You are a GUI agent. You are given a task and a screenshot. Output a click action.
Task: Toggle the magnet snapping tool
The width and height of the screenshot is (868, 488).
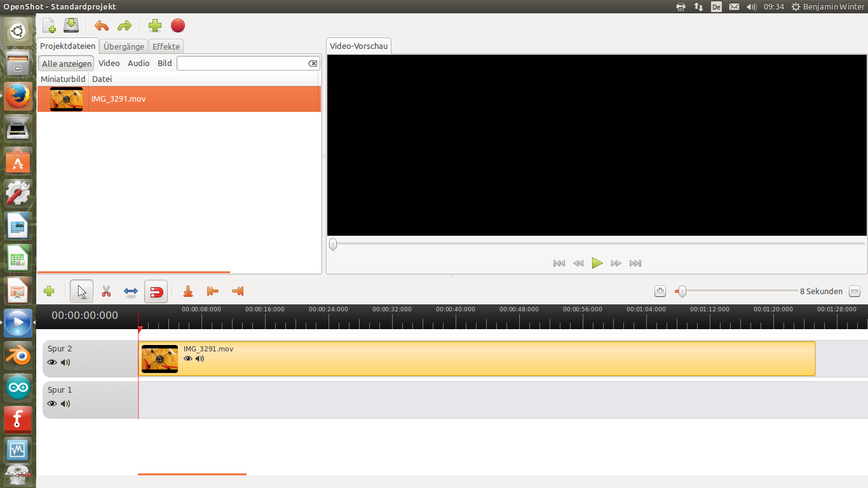(x=156, y=292)
